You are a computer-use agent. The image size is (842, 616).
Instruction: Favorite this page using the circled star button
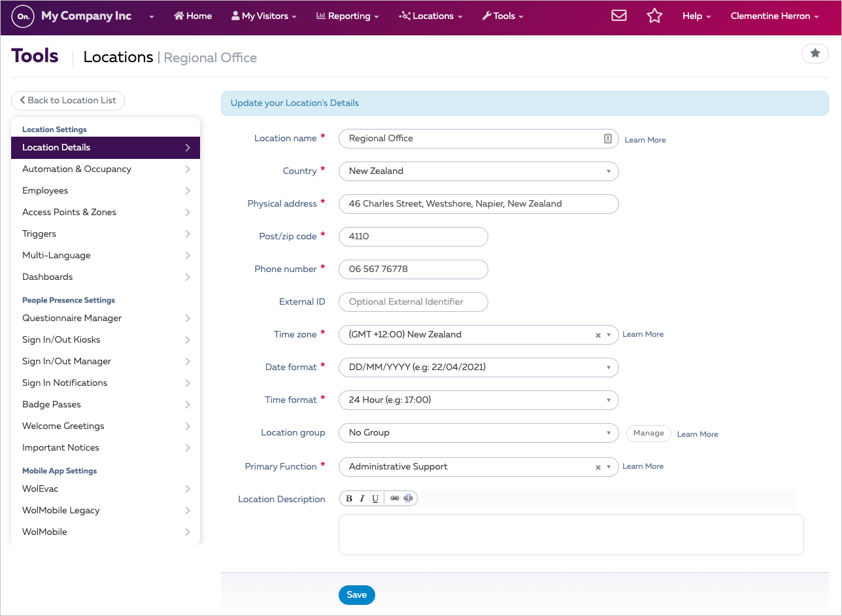coord(815,54)
